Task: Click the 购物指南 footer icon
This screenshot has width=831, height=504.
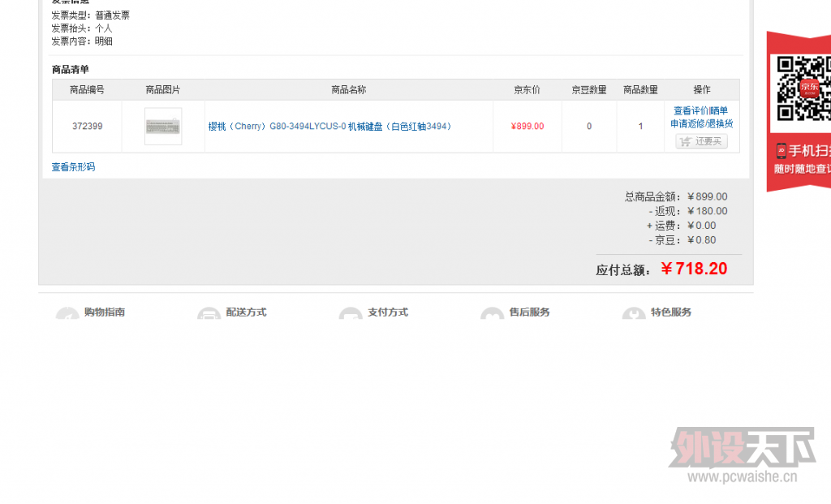Action: (67, 313)
